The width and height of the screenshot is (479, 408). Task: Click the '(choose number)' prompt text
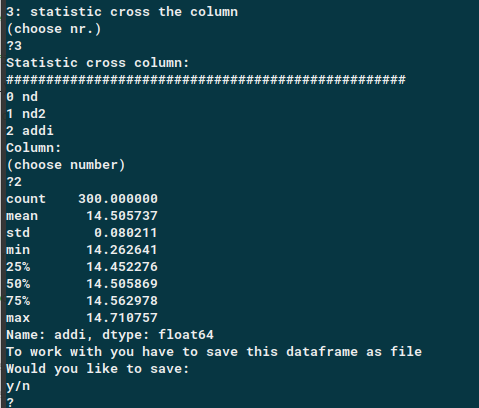66,165
